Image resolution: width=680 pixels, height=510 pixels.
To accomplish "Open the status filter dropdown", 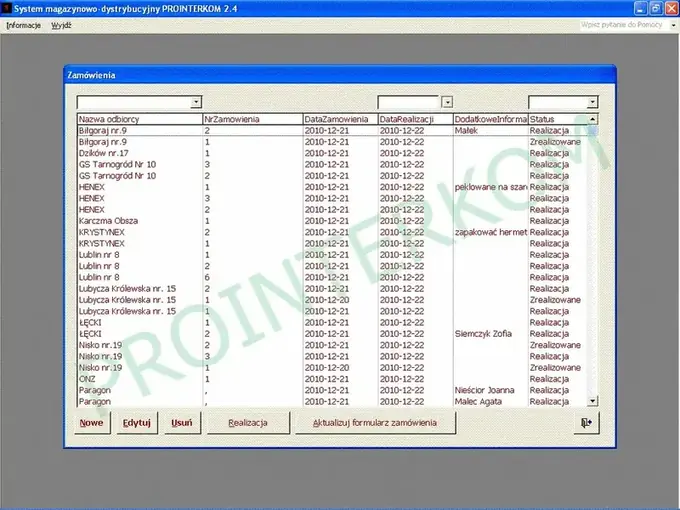I will (x=592, y=102).
